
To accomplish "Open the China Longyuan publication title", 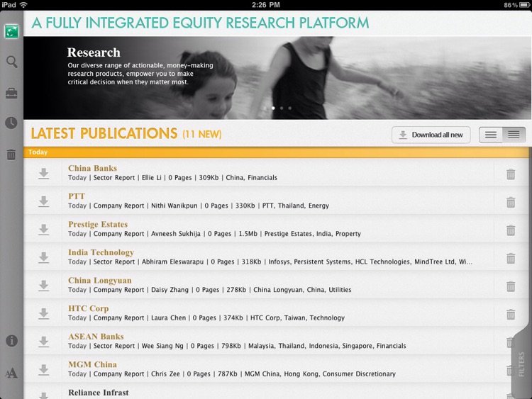I will click(x=100, y=281).
